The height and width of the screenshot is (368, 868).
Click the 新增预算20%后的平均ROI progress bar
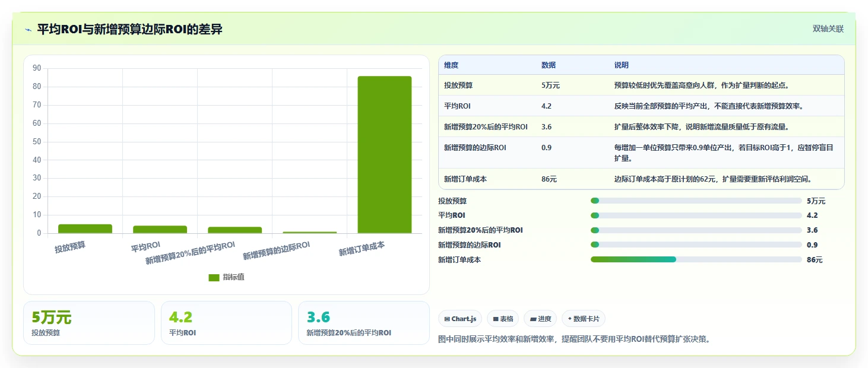click(x=696, y=230)
